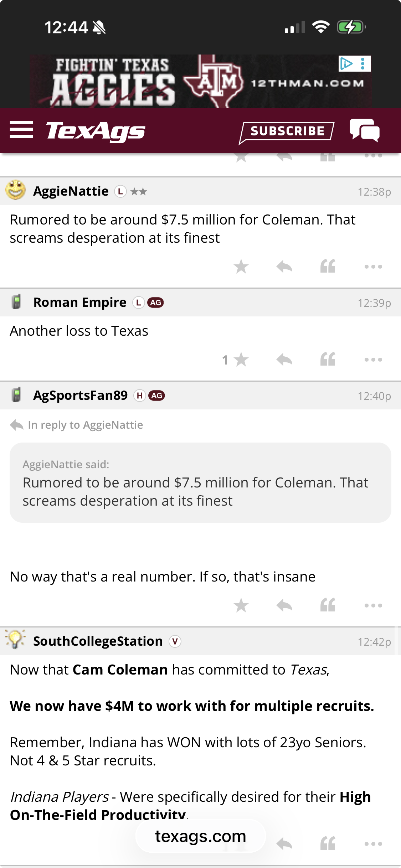This screenshot has width=401, height=868.
Task: Quote Roman Empire's post
Action: pyautogui.click(x=328, y=360)
